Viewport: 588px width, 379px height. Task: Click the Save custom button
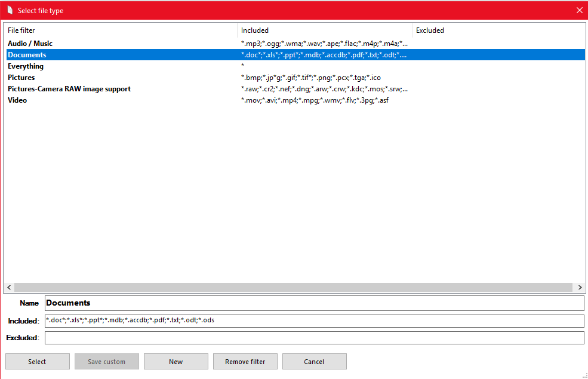[106, 361]
